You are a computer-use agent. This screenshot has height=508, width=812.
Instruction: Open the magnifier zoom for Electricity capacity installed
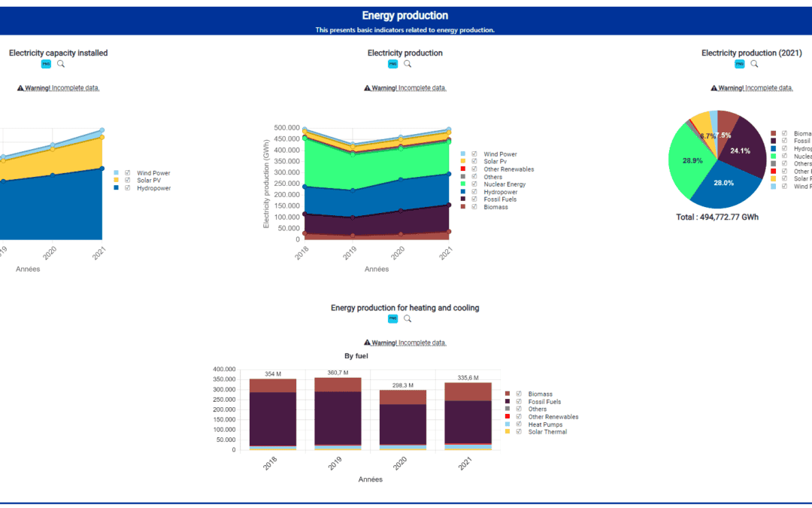pyautogui.click(x=60, y=64)
